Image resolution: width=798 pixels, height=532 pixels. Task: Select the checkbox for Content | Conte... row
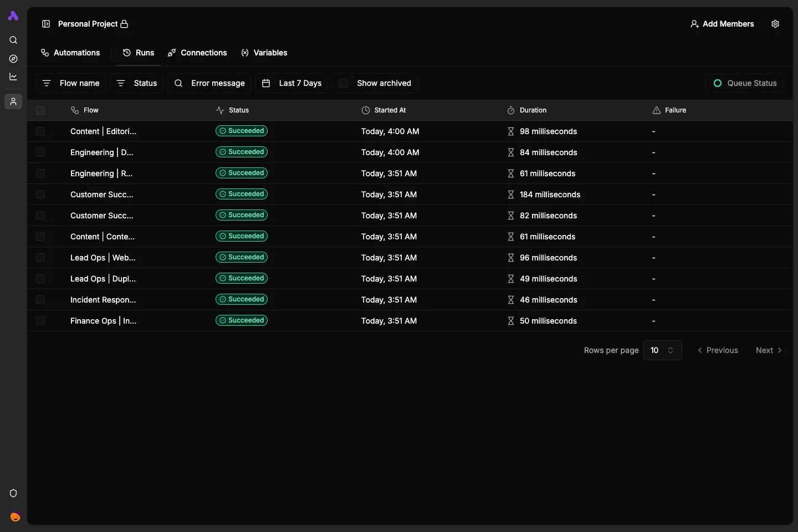click(x=40, y=237)
